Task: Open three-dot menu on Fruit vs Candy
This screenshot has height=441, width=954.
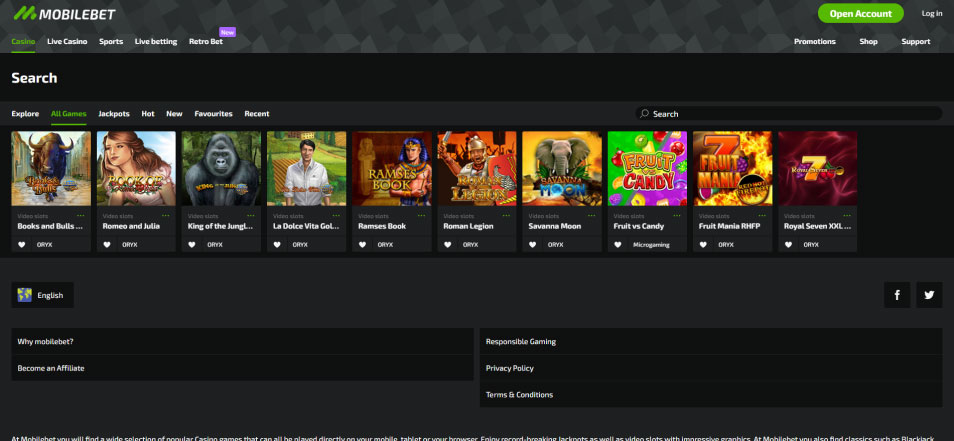Action: coord(677,215)
